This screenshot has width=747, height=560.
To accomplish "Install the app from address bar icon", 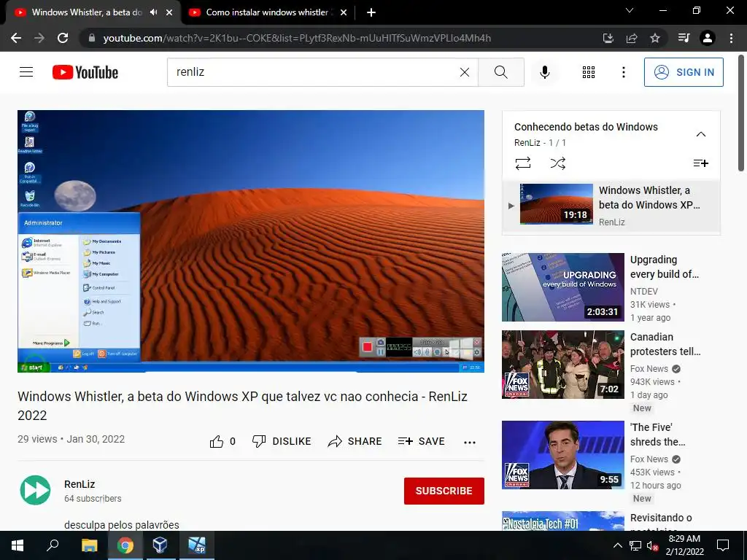I will pos(608,38).
